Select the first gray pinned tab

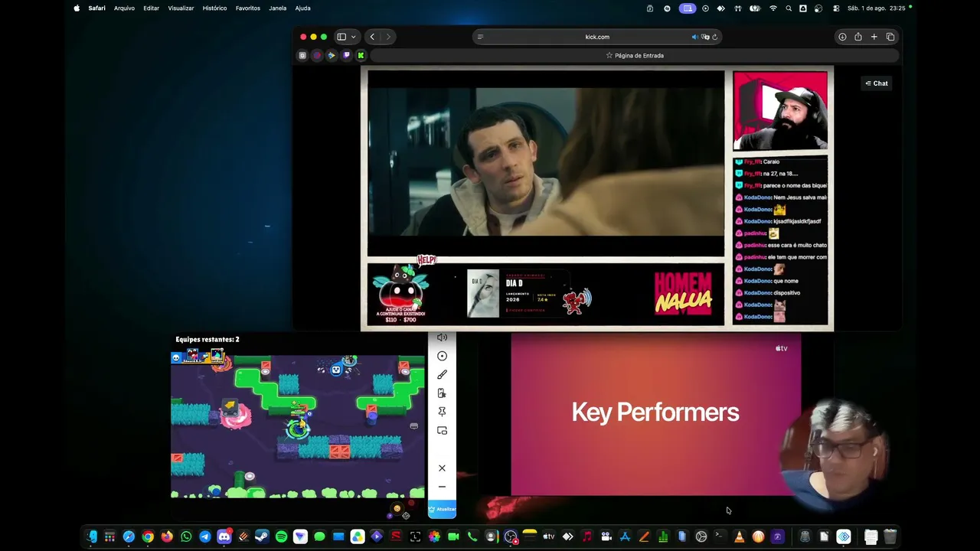point(302,55)
